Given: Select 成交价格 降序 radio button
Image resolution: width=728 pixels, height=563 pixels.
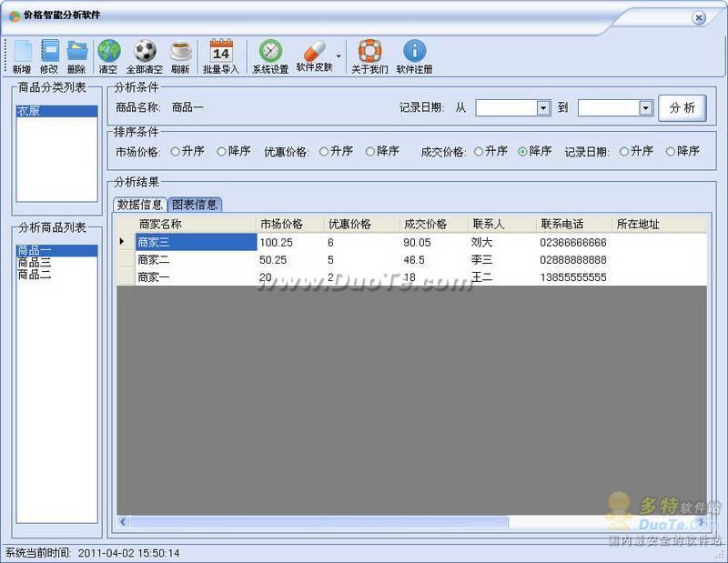Looking at the screenshot, I should point(522,151).
